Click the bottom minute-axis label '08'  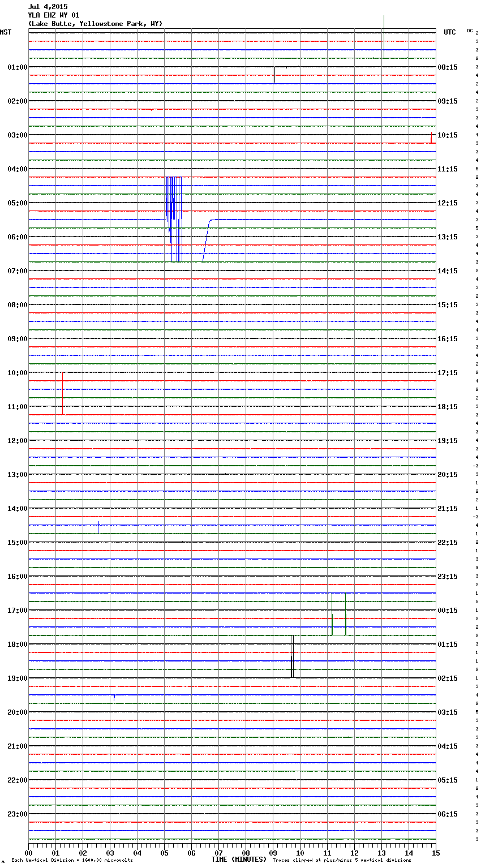coord(246,853)
